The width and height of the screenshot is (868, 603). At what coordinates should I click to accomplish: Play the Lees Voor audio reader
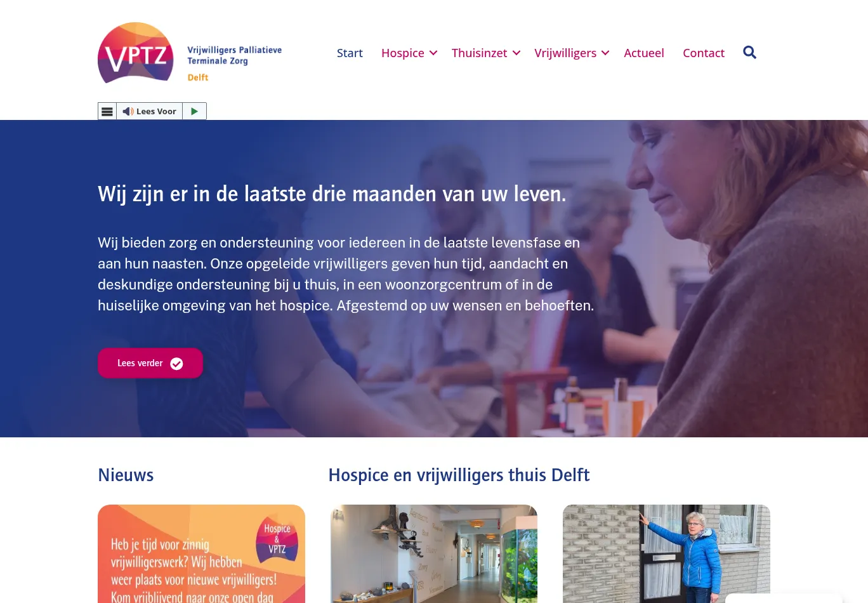[x=194, y=111]
